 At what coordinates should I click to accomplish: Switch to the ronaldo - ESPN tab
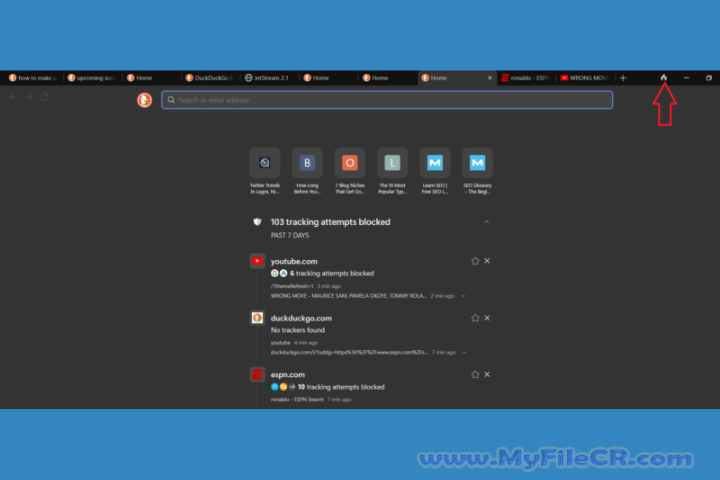tap(526, 78)
